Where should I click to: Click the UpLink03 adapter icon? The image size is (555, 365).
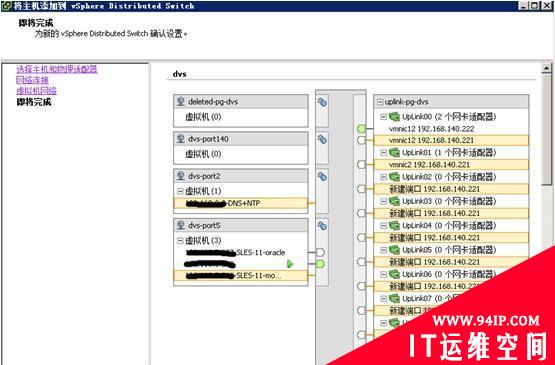coord(394,201)
